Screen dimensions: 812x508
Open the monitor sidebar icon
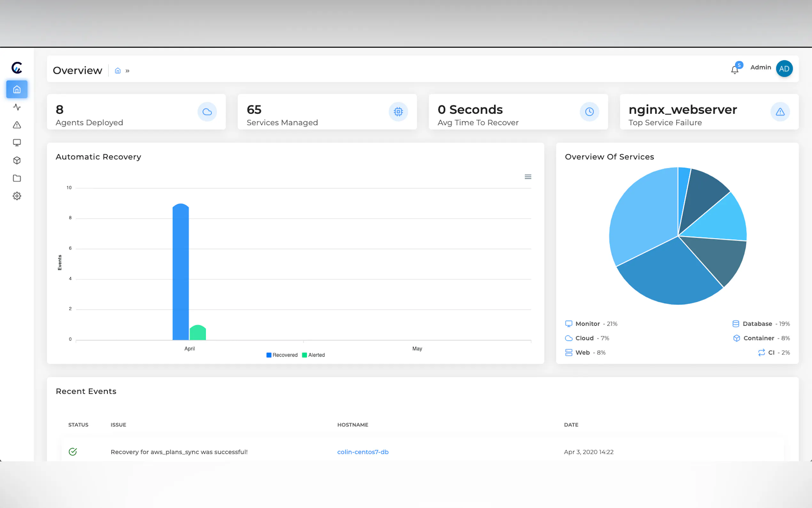point(17,143)
